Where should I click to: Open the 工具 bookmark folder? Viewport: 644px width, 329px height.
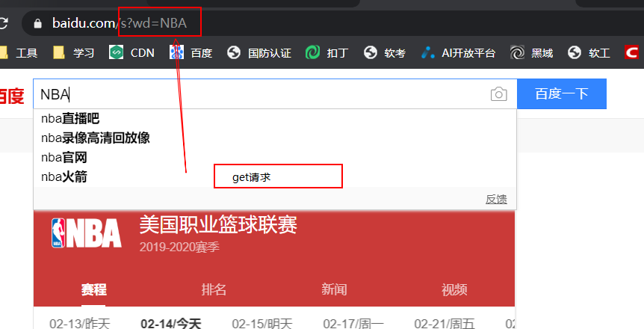click(19, 52)
